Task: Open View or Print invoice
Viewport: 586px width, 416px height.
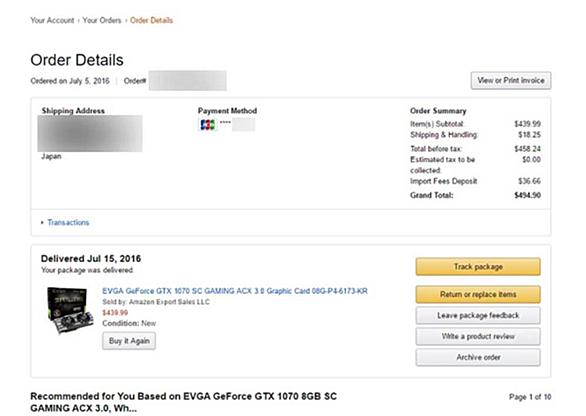Action: coord(511,80)
